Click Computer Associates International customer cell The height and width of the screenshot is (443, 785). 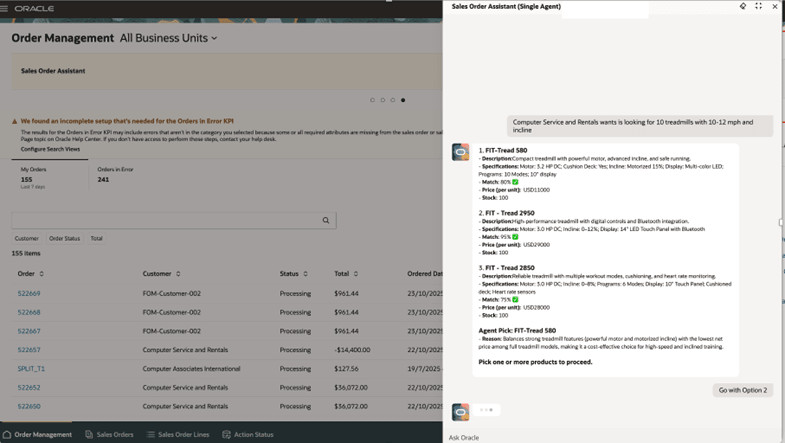[191, 369]
